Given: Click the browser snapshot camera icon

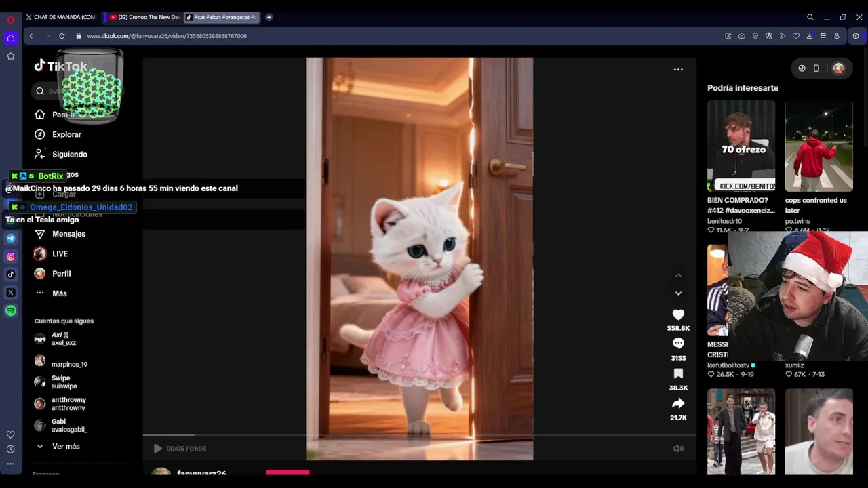Looking at the screenshot, I should tap(742, 36).
